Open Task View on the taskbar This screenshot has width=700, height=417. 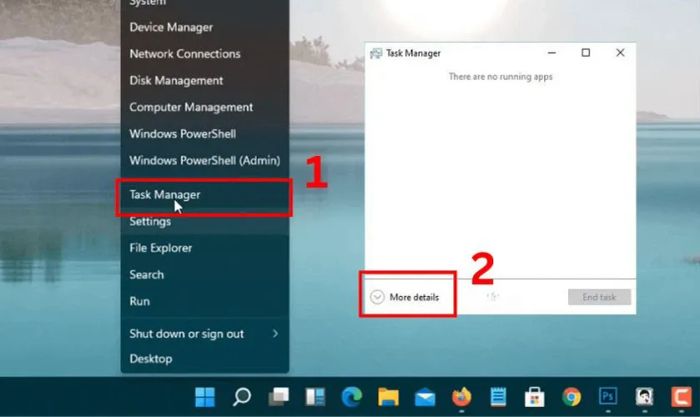(279, 397)
